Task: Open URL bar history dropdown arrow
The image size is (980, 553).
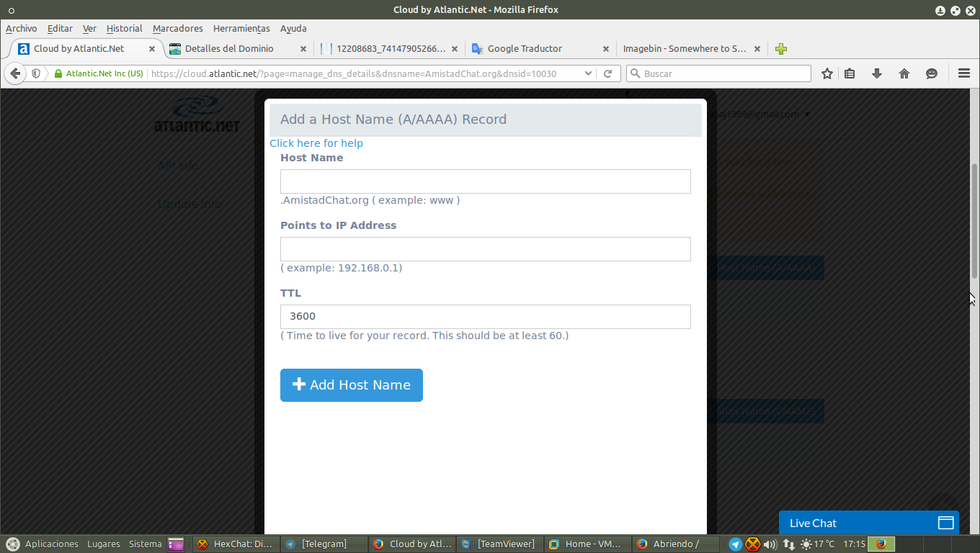Action: click(588, 73)
